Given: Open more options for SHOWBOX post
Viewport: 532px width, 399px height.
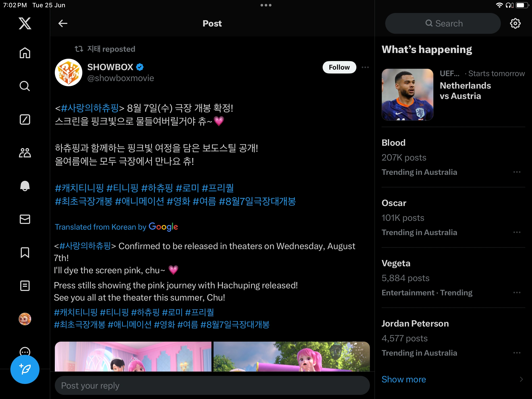Looking at the screenshot, I should (x=365, y=67).
